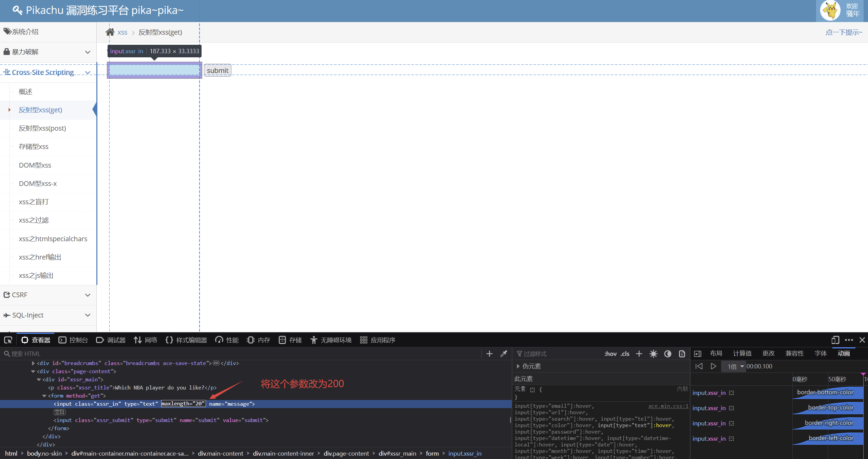Image resolution: width=868 pixels, height=459 pixels.
Task: Expand the 暴力破解 sidebar menu
Action: pyautogui.click(x=48, y=52)
